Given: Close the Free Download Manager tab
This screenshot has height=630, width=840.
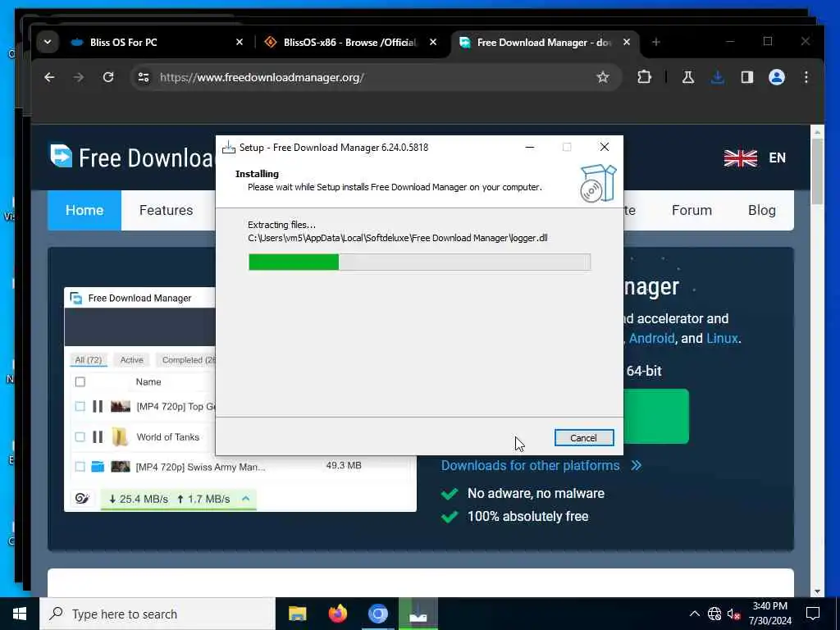Looking at the screenshot, I should (x=626, y=42).
